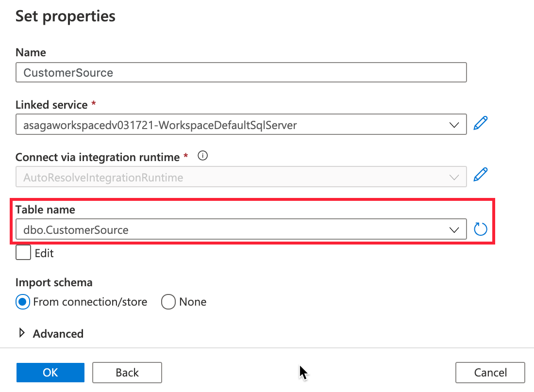Open the Table name dropdown dbo.CustomerSource
The height and width of the screenshot is (392, 534).
tap(241, 229)
